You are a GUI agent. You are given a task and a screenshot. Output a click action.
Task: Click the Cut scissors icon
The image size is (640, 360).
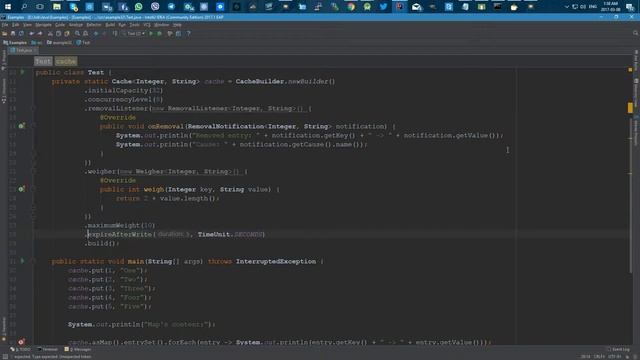tap(50, 33)
